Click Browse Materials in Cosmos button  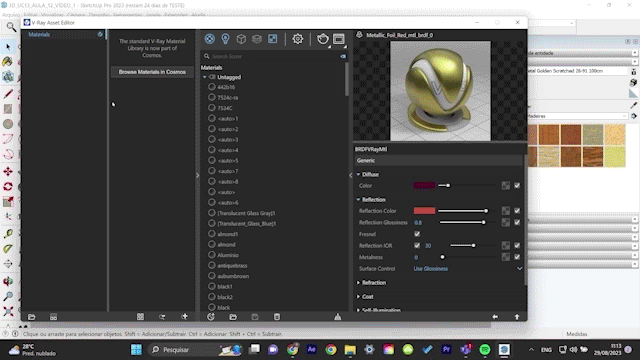(152, 72)
